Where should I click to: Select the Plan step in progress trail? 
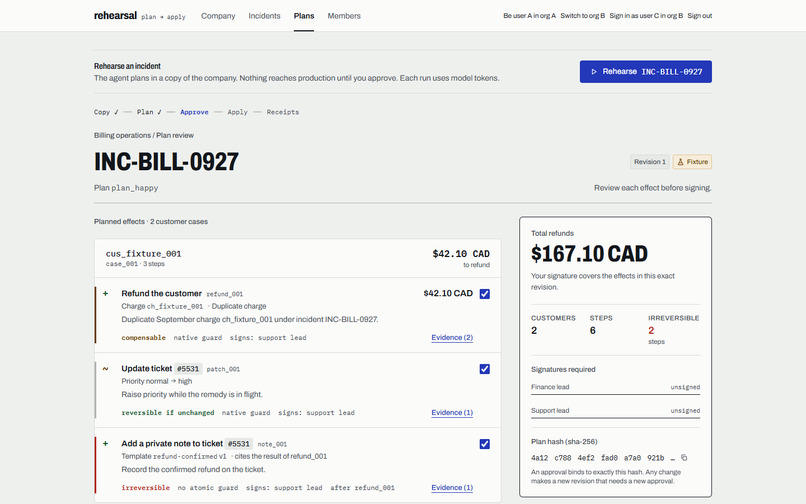149,112
